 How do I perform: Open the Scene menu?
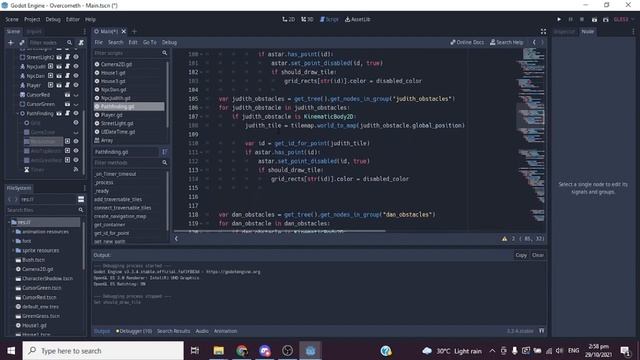coord(12,19)
